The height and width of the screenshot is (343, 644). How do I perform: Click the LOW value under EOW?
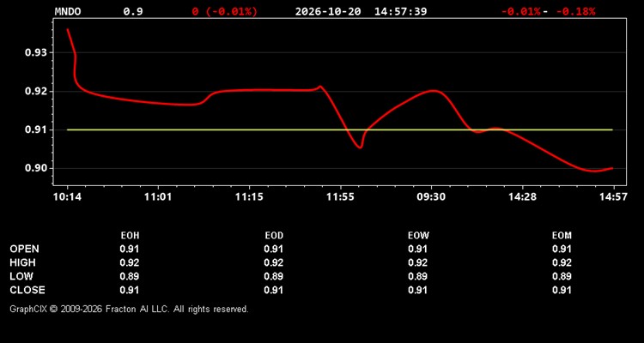(x=417, y=276)
